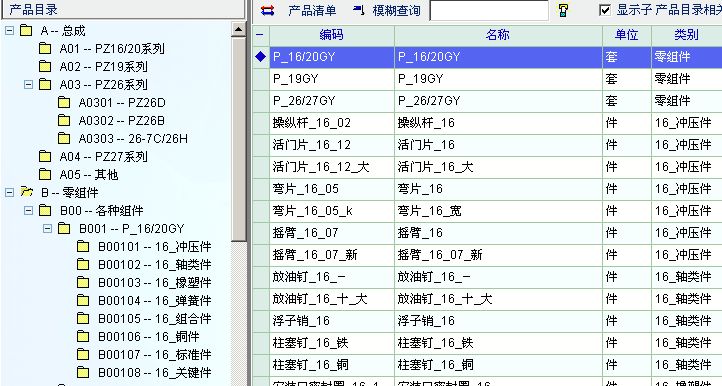
Task: Click folder icon of B00106 -- 16_铜件
Action: click(83, 336)
